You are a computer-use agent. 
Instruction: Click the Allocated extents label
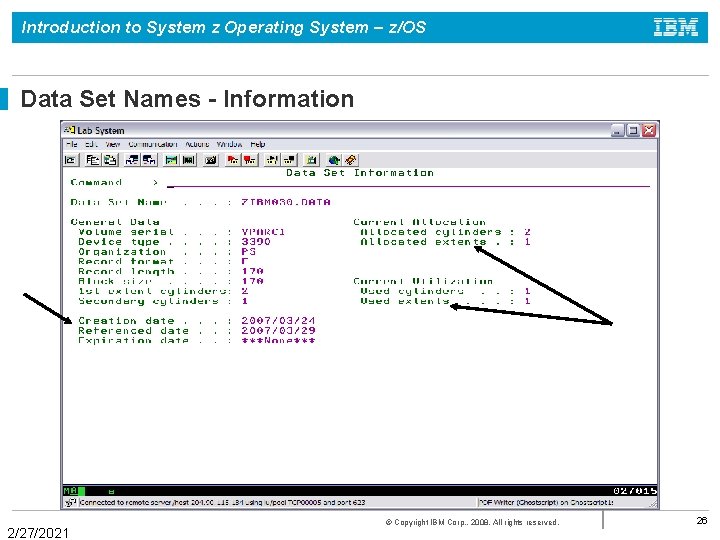(x=423, y=242)
